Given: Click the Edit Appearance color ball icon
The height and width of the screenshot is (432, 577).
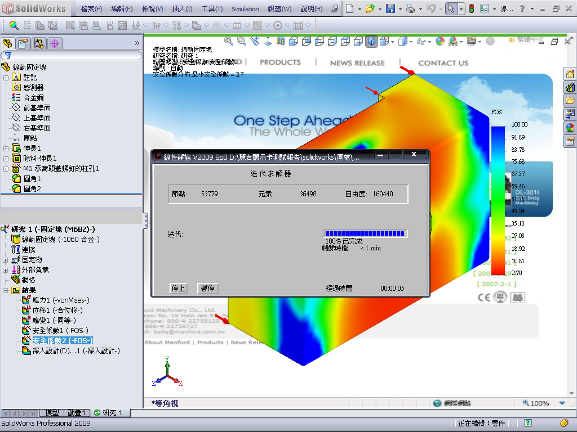Looking at the screenshot, I should 440,42.
